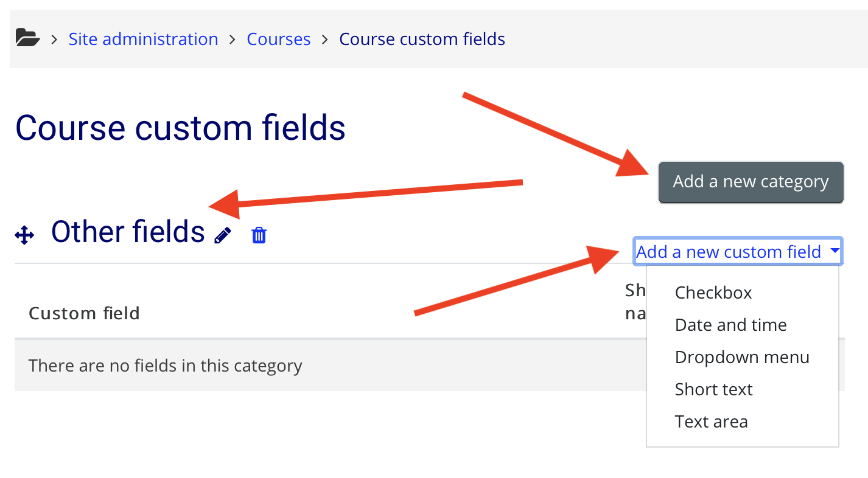Choose Dropdown menu from the list
Viewport: 868px width, 478px height.
pos(742,357)
